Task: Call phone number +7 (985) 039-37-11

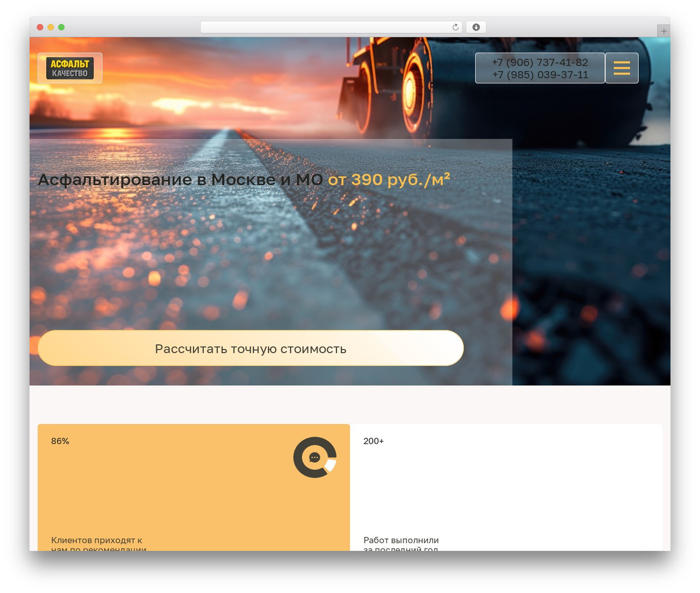Action: [540, 75]
